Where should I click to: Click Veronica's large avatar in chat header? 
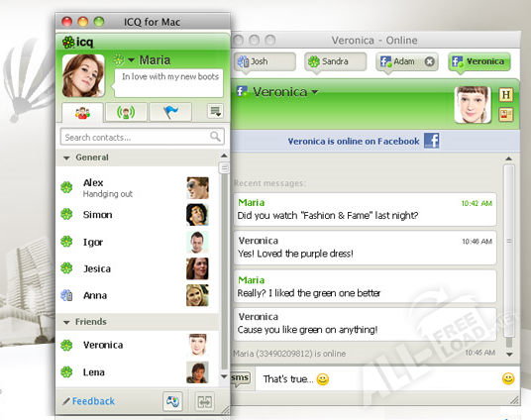coord(473,104)
